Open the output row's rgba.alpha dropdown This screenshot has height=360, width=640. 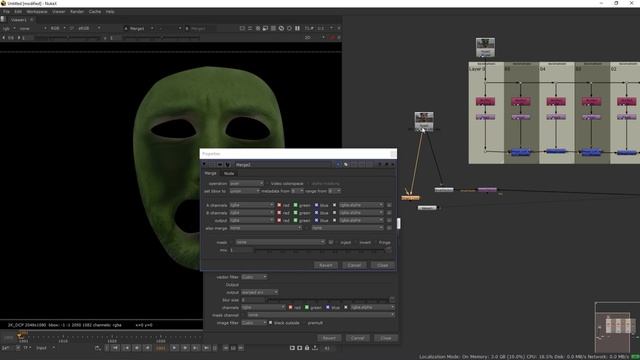361,220
